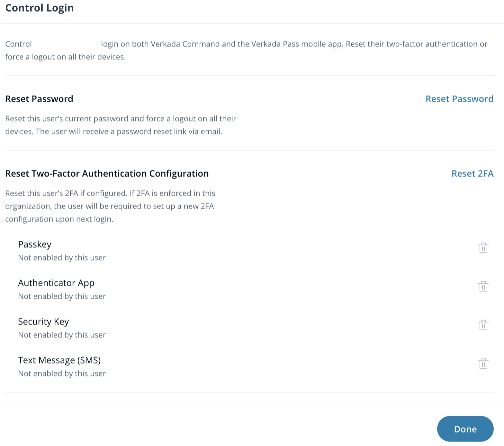Delete the Text Message (SMS) method
The image size is (504, 446).
(x=483, y=364)
